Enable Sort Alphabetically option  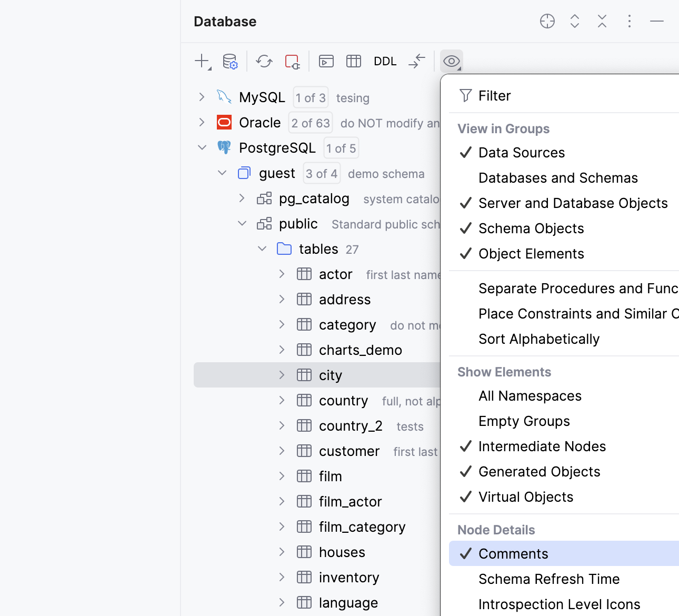point(539,339)
